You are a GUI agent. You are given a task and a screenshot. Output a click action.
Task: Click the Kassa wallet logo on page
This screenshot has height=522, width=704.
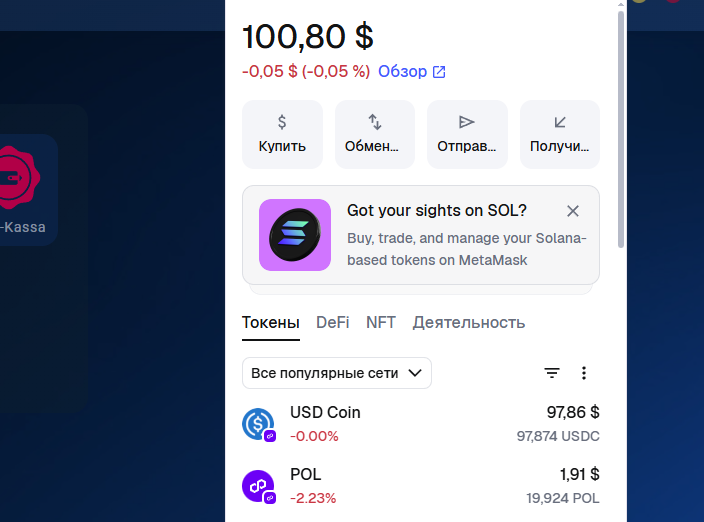[x=18, y=178]
